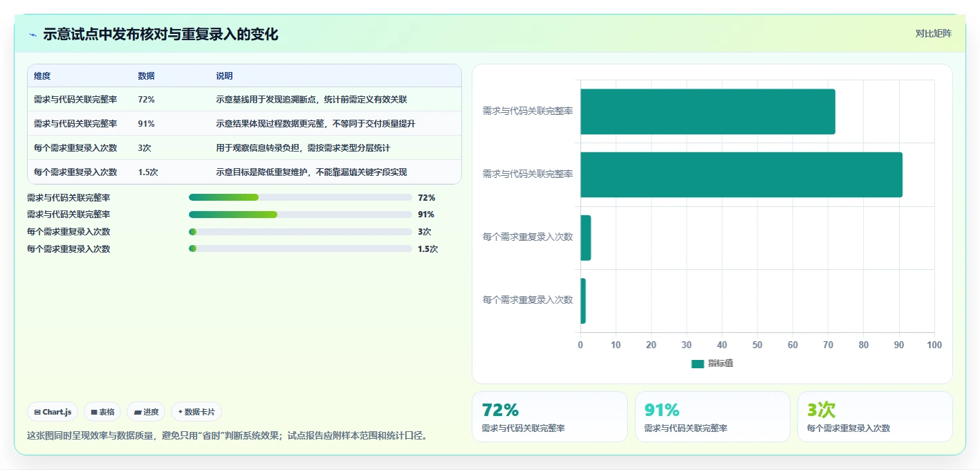
Task: Click the third chart bar, with value 3
Action: point(586,237)
